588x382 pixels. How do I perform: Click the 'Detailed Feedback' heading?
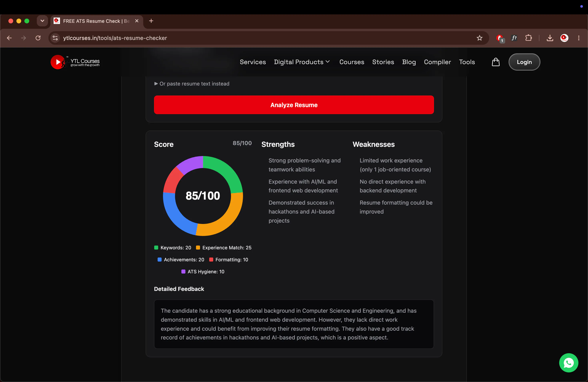(179, 289)
